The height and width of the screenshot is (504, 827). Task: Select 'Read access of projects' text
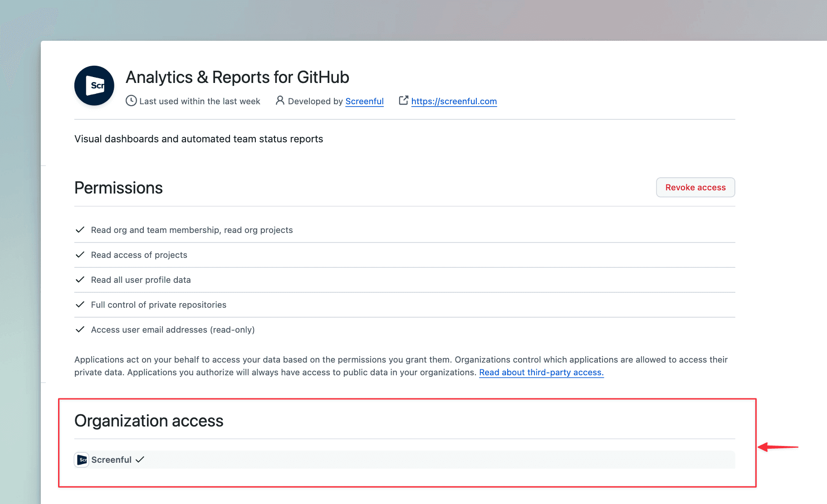139,255
